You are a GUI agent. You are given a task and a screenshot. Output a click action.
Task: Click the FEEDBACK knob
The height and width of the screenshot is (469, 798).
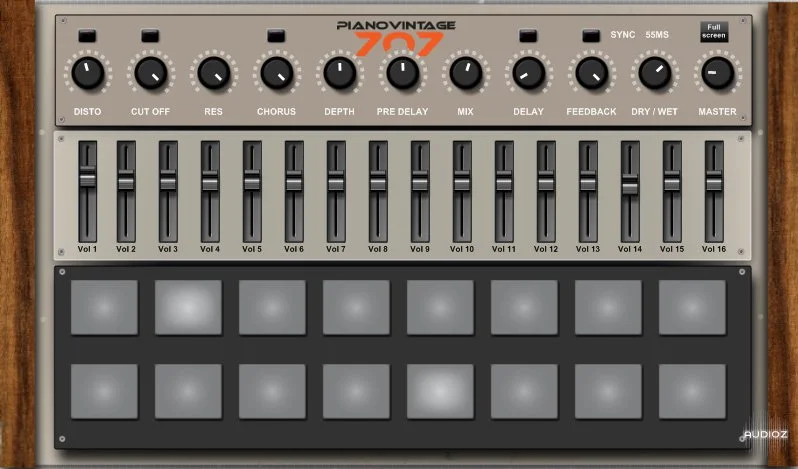coord(592,73)
